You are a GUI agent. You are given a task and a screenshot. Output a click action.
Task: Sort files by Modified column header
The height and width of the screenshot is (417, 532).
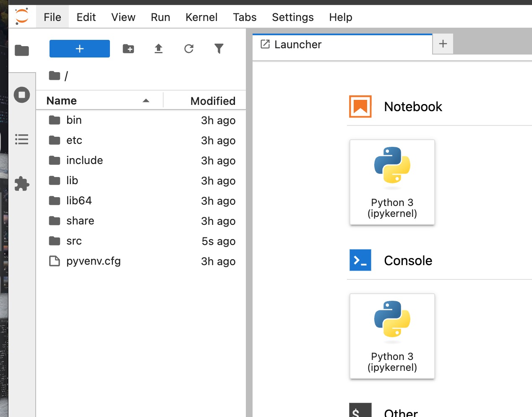click(212, 101)
